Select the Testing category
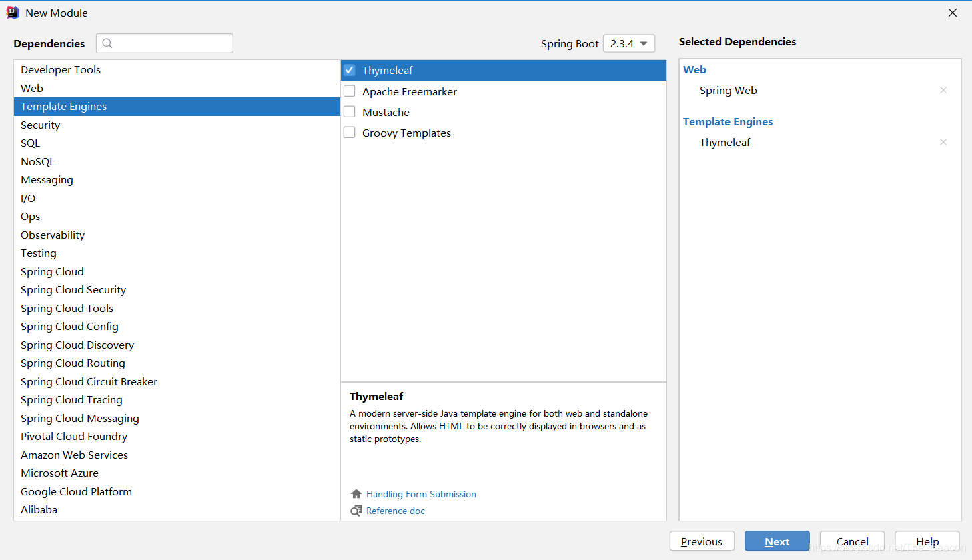The width and height of the screenshot is (972, 560). point(177,253)
